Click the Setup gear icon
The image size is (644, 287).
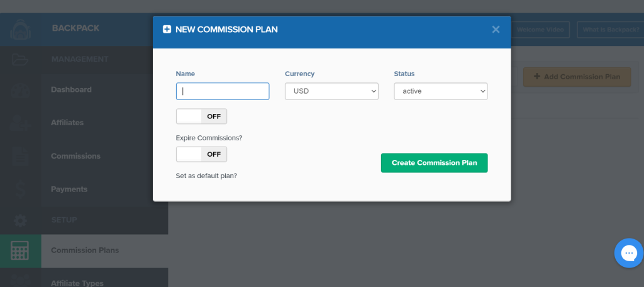[20, 220]
